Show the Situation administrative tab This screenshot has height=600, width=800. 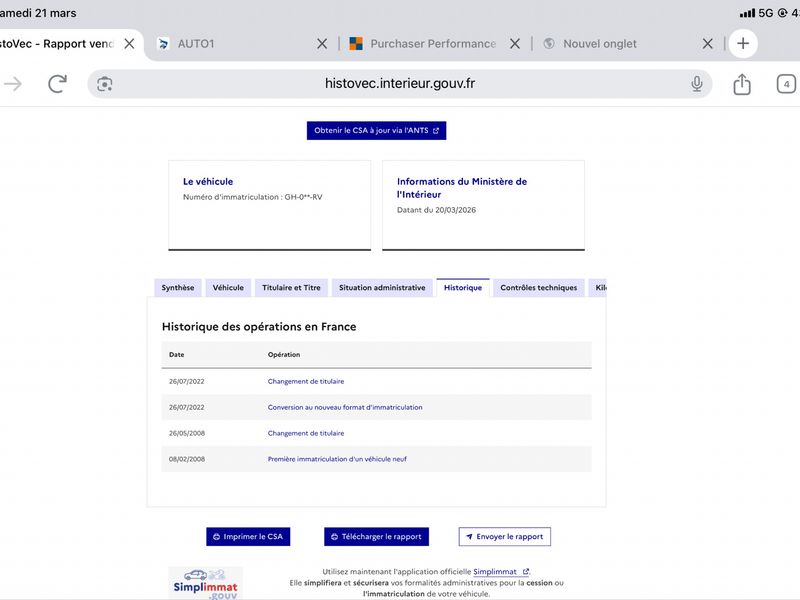(x=382, y=288)
